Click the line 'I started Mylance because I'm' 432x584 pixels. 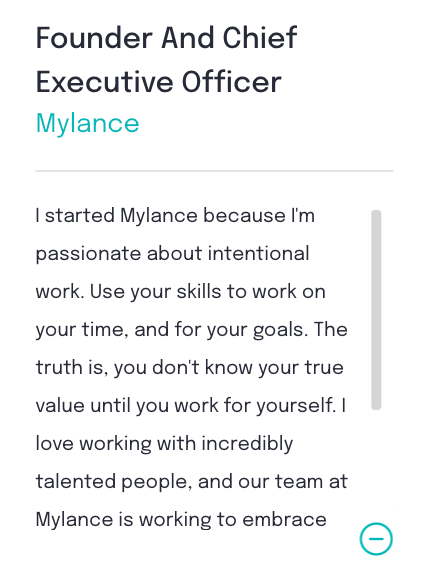[x=175, y=216]
